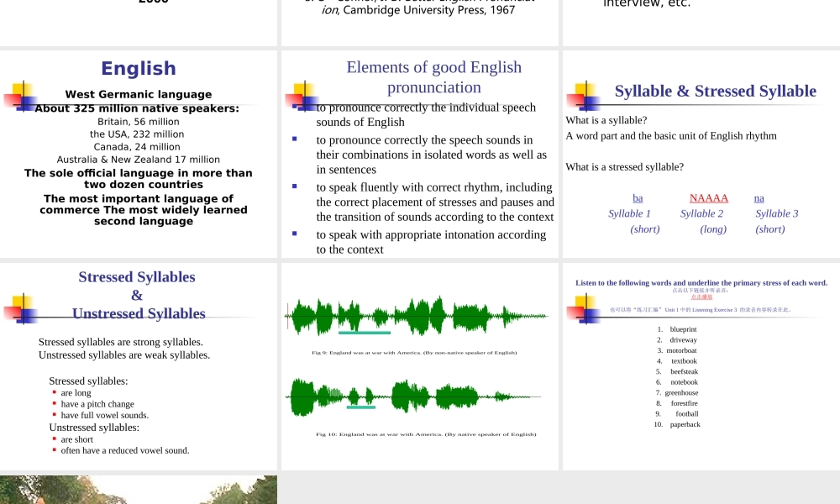Screen dimensions: 840x504
Task: Click the 'are long' bullet
Action: point(76,392)
